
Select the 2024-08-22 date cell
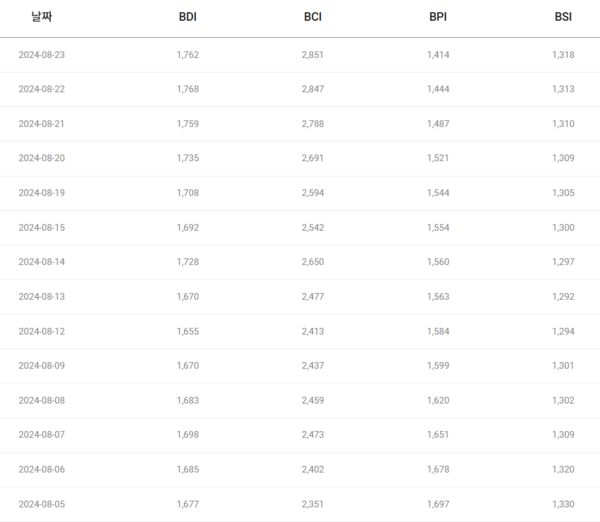tap(41, 89)
